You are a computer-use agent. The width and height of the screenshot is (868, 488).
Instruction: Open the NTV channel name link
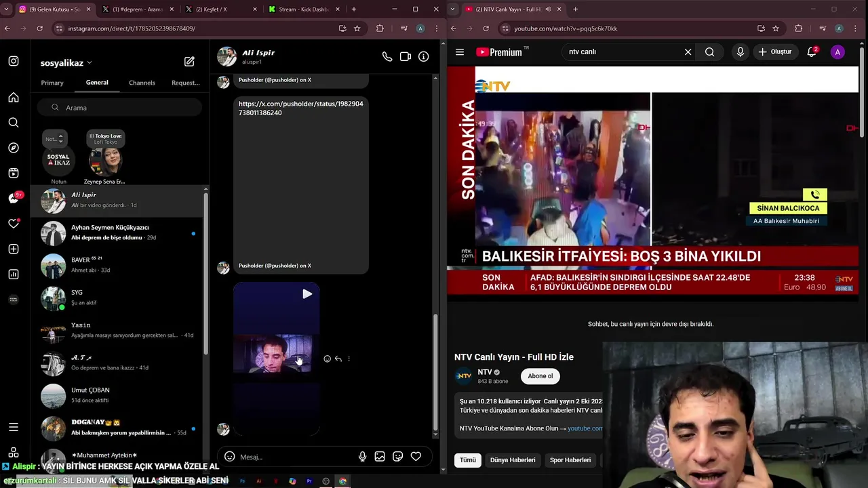coord(485,372)
